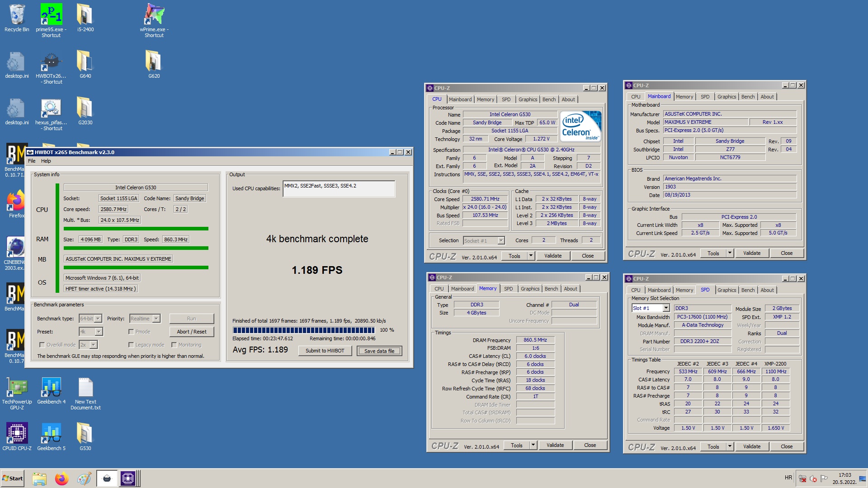The width and height of the screenshot is (868, 488).
Task: Switch to CPU-Z taskbar button
Action: pos(128,479)
